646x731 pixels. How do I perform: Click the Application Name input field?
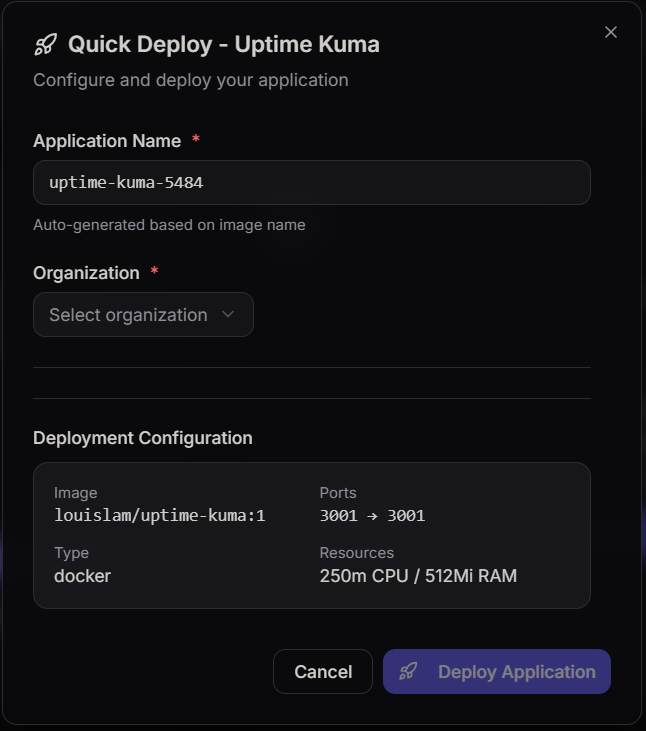[312, 182]
